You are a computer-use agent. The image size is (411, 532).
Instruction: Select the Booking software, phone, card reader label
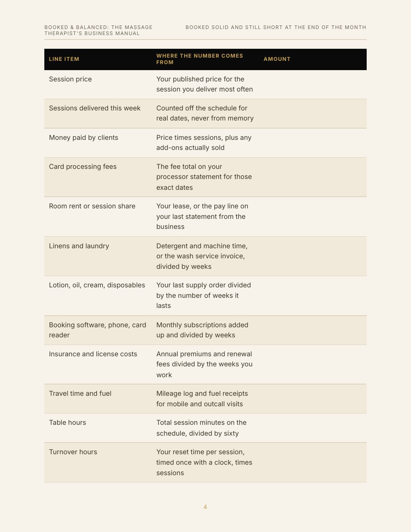pos(98,330)
